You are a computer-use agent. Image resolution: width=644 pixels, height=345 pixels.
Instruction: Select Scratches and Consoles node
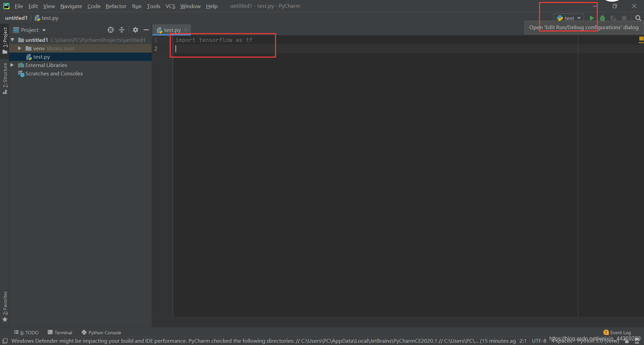[x=54, y=73]
